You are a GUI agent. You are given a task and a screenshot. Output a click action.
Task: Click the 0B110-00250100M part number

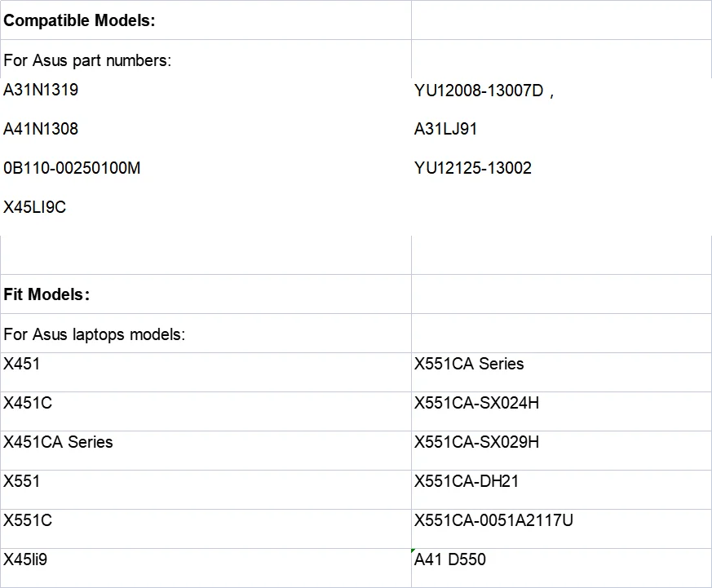pyautogui.click(x=72, y=168)
